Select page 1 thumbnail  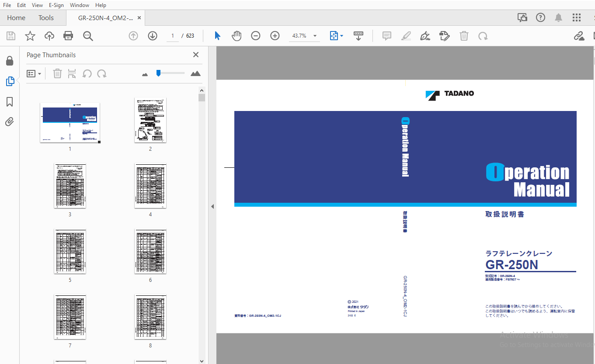click(70, 122)
